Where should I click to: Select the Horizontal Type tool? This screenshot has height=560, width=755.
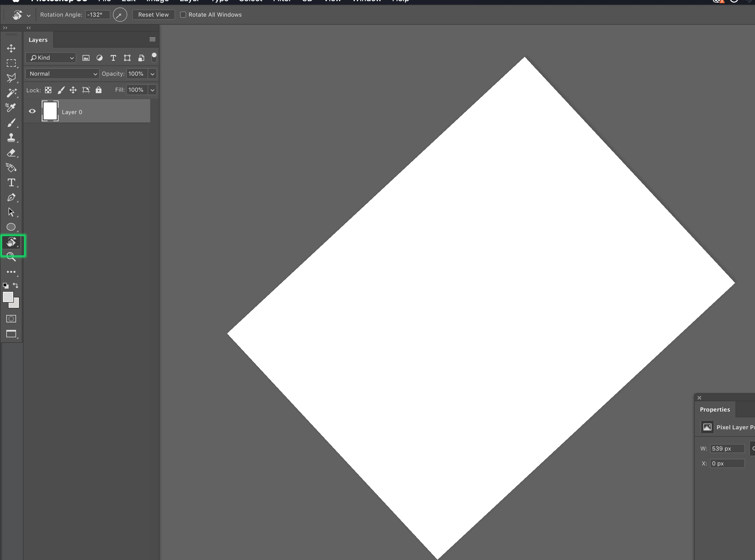pos(11,183)
